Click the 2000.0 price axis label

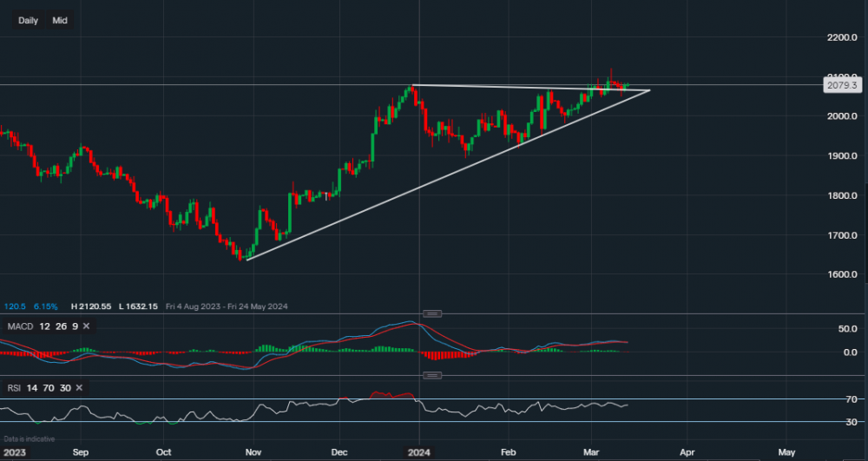point(842,117)
